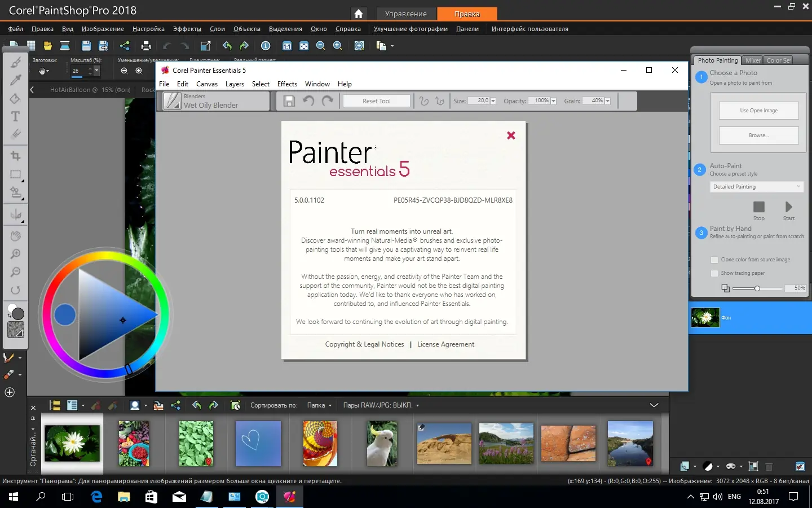Screen dimensions: 812x508
Task: Click the redo arrow in Painter Essentials toolbar
Action: 328,101
